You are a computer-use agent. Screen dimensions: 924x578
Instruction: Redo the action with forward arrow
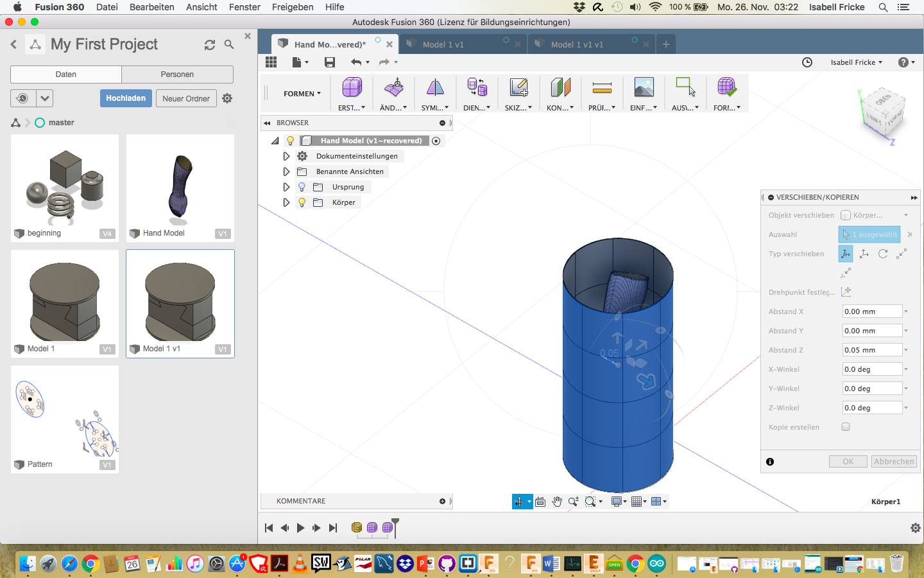coord(384,62)
